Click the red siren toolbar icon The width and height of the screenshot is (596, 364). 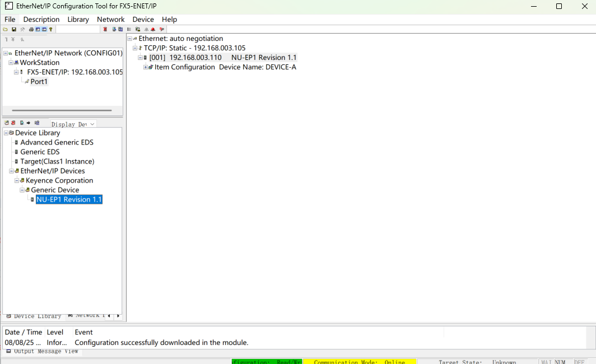(153, 29)
